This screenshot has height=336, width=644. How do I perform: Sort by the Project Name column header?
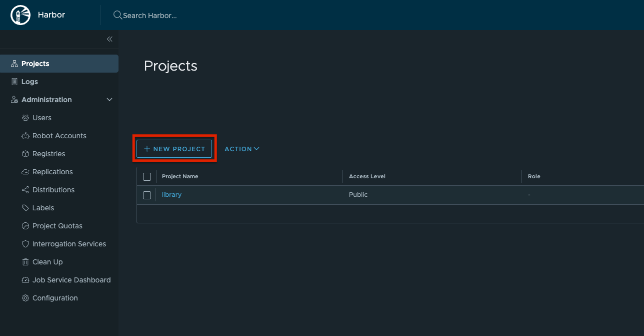pyautogui.click(x=180, y=176)
